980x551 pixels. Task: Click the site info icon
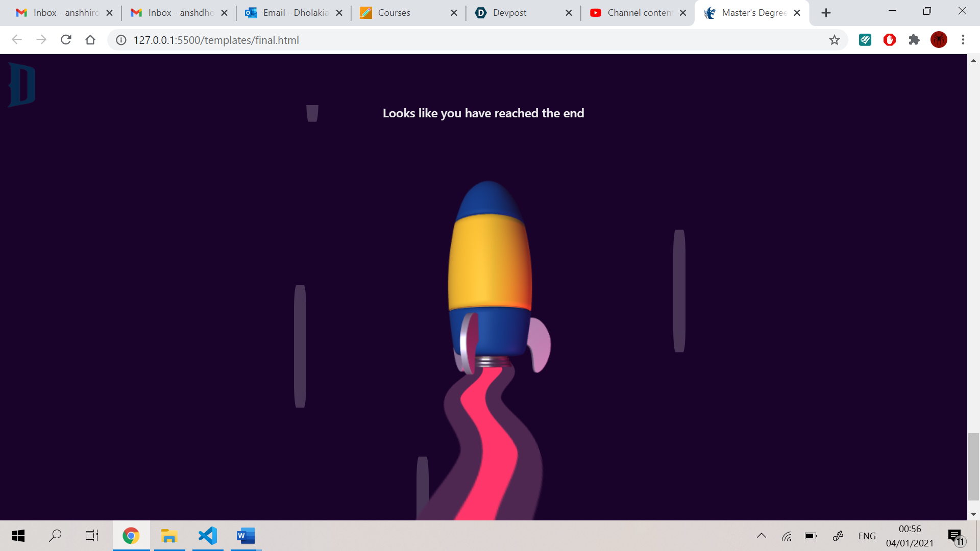121,40
